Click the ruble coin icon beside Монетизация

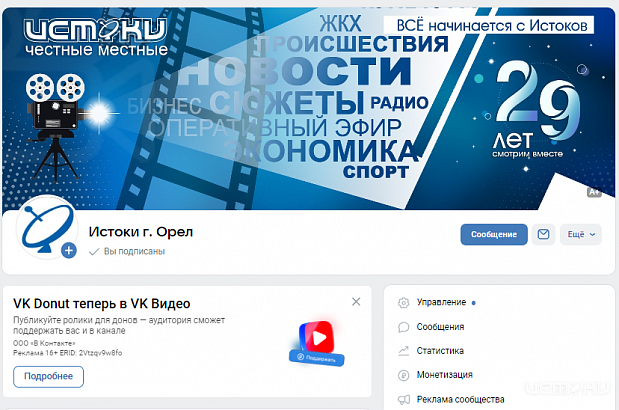point(403,375)
